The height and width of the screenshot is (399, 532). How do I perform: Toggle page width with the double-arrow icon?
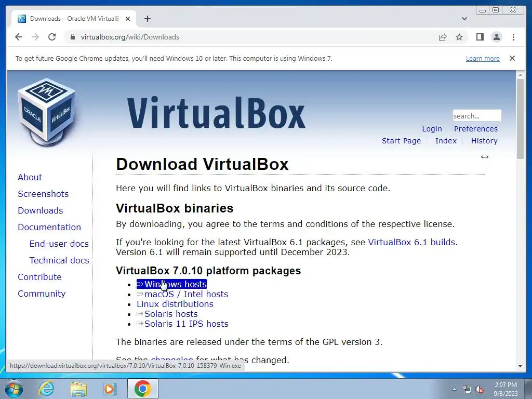(x=485, y=157)
